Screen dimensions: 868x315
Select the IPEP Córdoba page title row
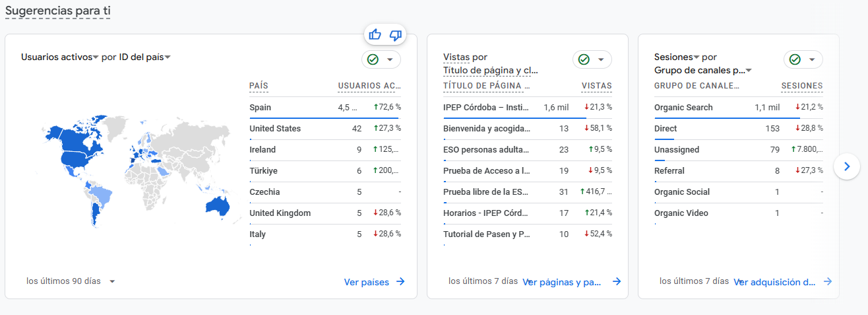pyautogui.click(x=528, y=108)
